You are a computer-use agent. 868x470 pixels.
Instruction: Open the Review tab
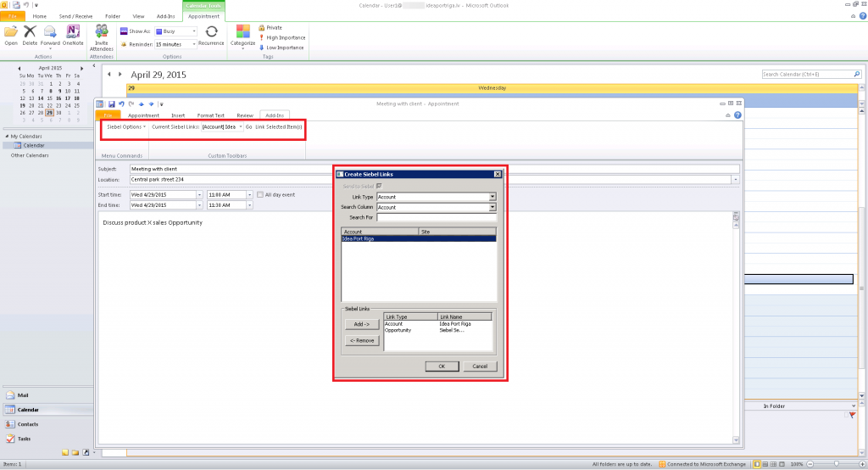pyautogui.click(x=245, y=116)
